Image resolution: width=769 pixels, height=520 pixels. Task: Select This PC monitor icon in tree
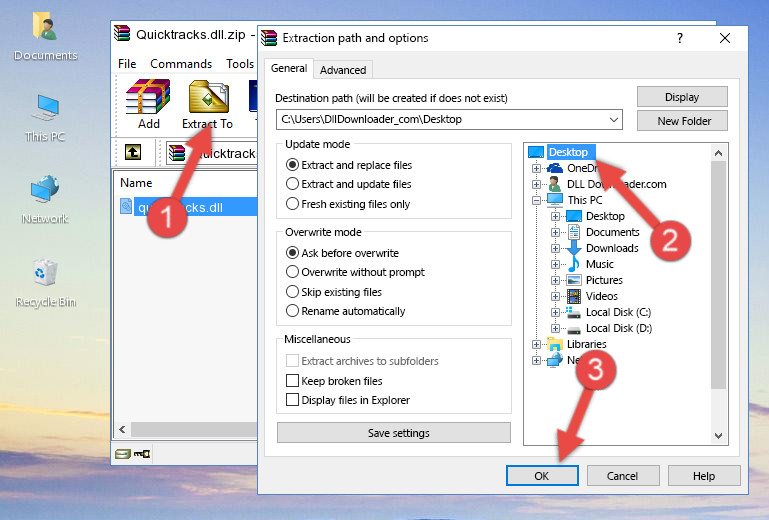tap(555, 200)
